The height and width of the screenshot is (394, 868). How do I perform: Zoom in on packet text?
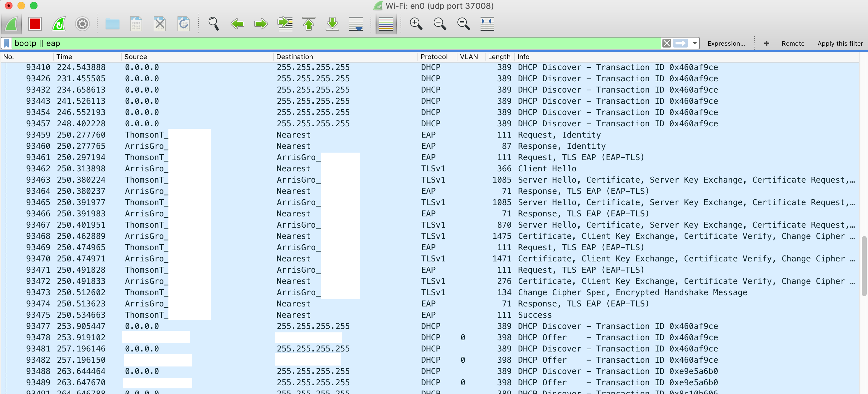[416, 24]
